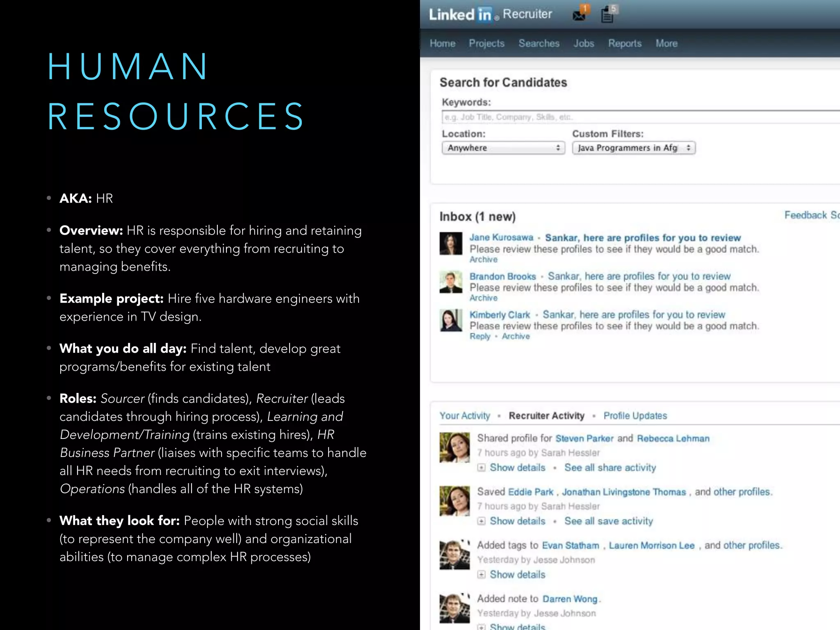Expand Show details under shared profile activity

517,468
